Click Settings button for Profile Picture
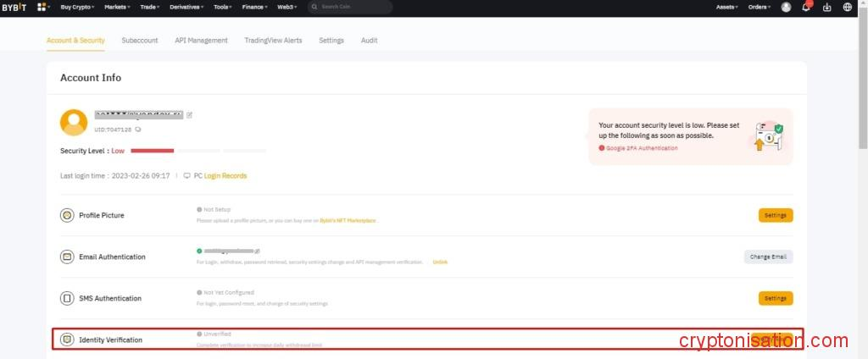868x359 pixels. point(775,215)
